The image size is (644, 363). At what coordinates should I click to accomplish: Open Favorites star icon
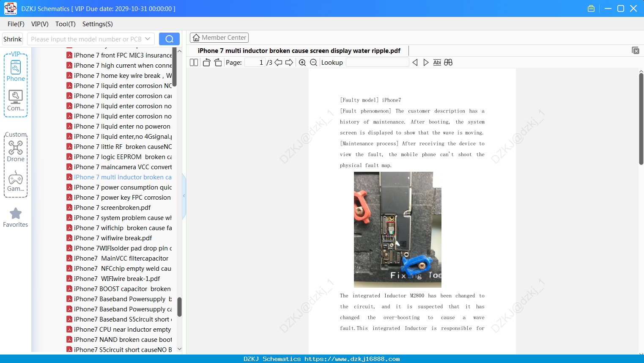click(16, 214)
